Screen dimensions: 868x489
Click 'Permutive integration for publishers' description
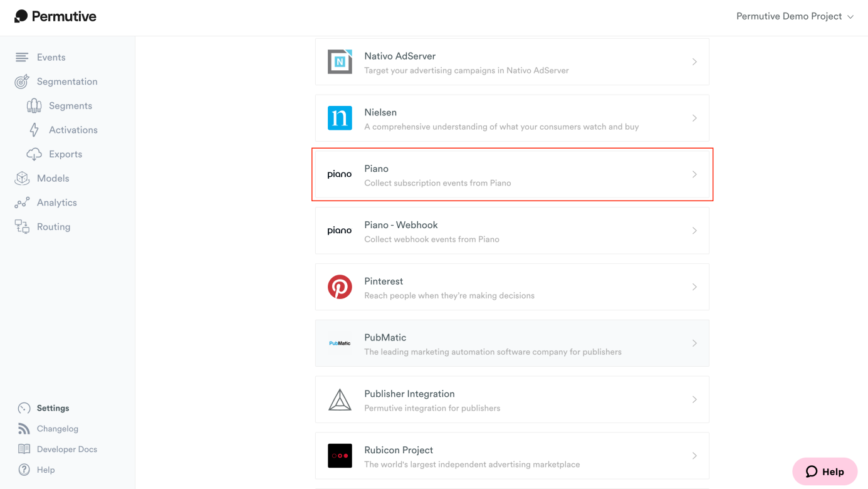(x=432, y=408)
